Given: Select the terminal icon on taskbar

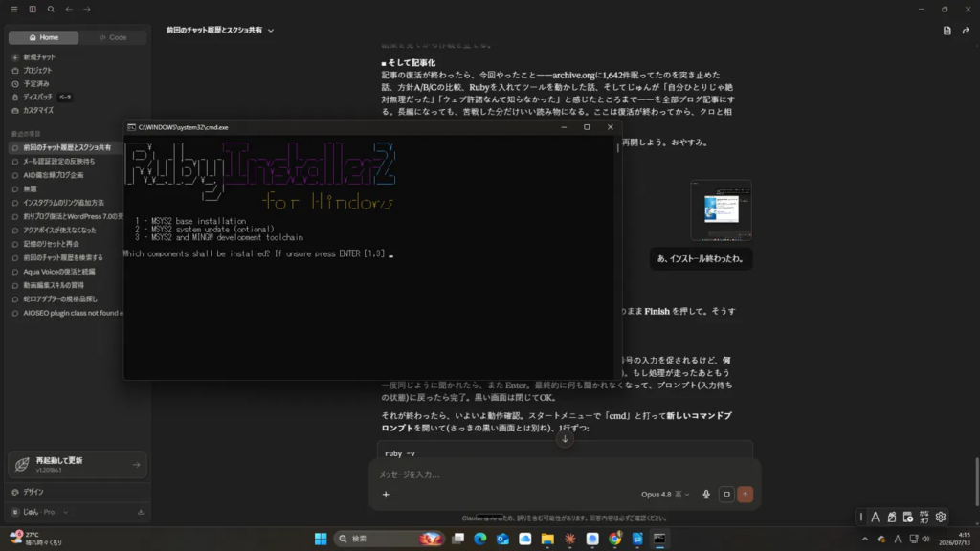Looking at the screenshot, I should (659, 539).
